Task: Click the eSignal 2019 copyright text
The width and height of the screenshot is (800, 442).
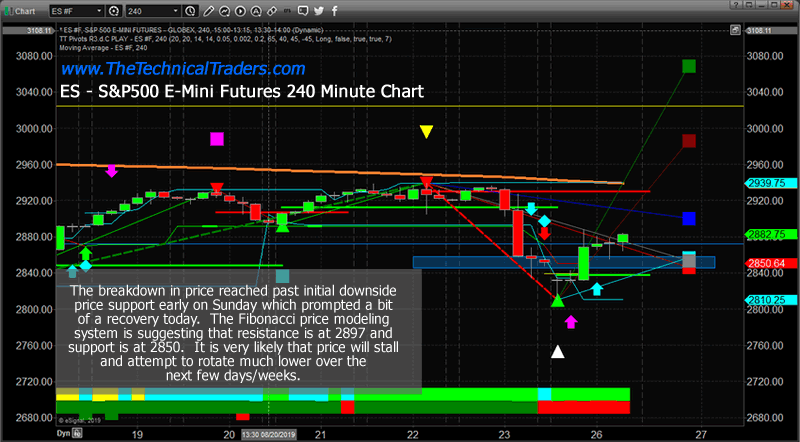Action: [x=80, y=420]
